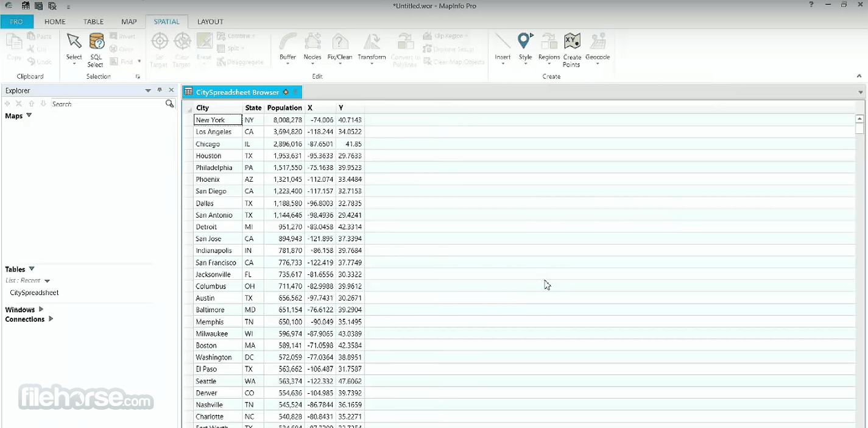Click the Population column header
This screenshot has width=868, height=428.
pos(284,108)
